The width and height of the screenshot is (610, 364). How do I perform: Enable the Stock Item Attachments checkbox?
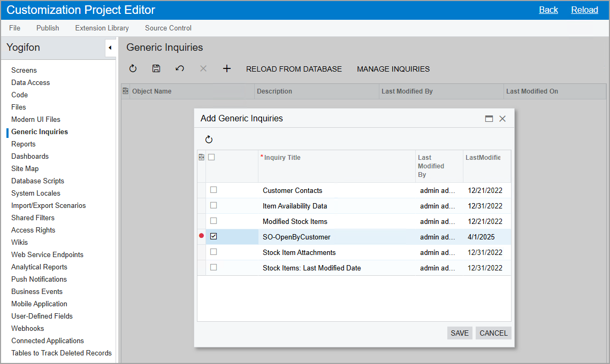[213, 252]
